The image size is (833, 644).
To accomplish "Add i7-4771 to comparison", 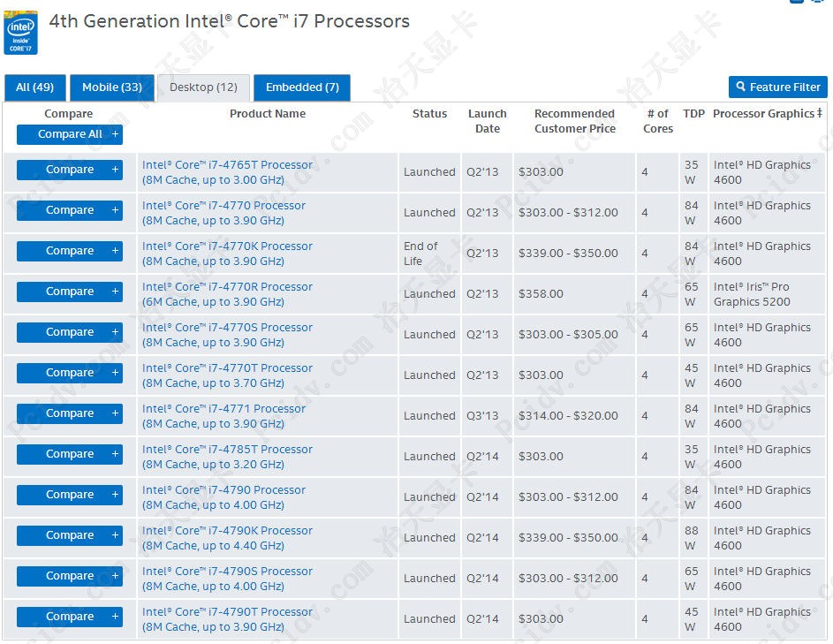I will [x=70, y=413].
